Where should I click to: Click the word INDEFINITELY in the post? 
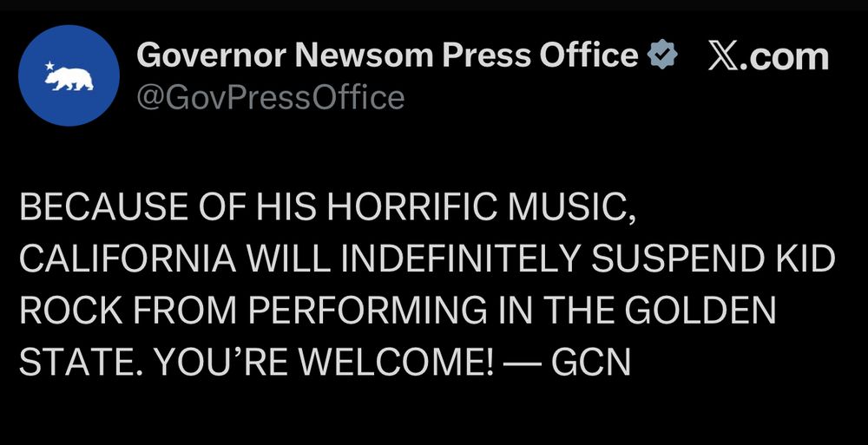click(x=461, y=259)
